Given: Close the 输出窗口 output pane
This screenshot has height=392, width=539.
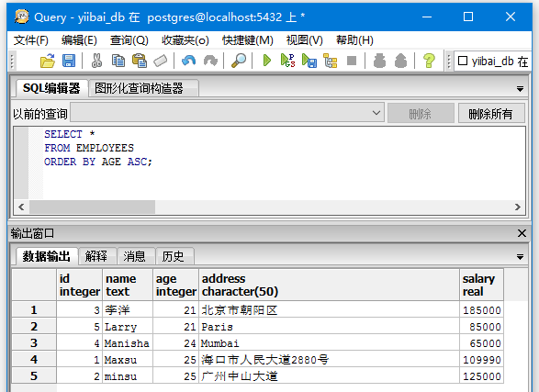Looking at the screenshot, I should pos(522,233).
